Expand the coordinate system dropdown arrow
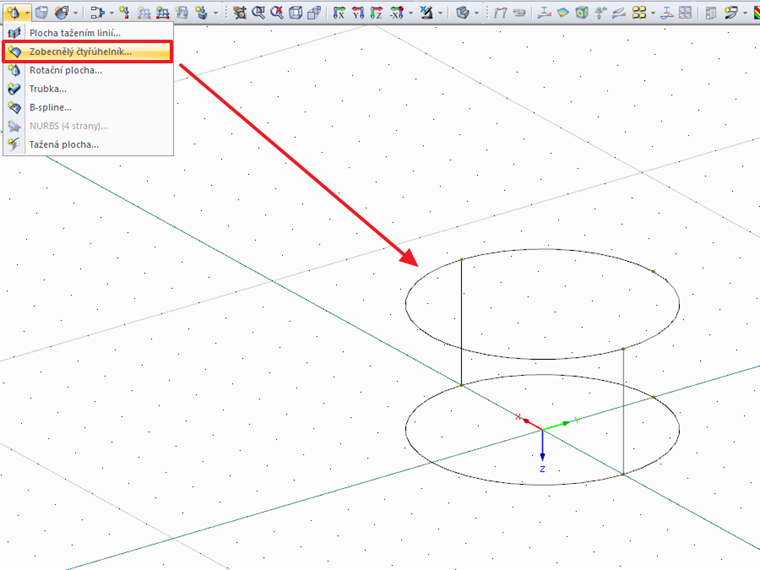Viewport: 760px width, 570px height. pyautogui.click(x=440, y=13)
